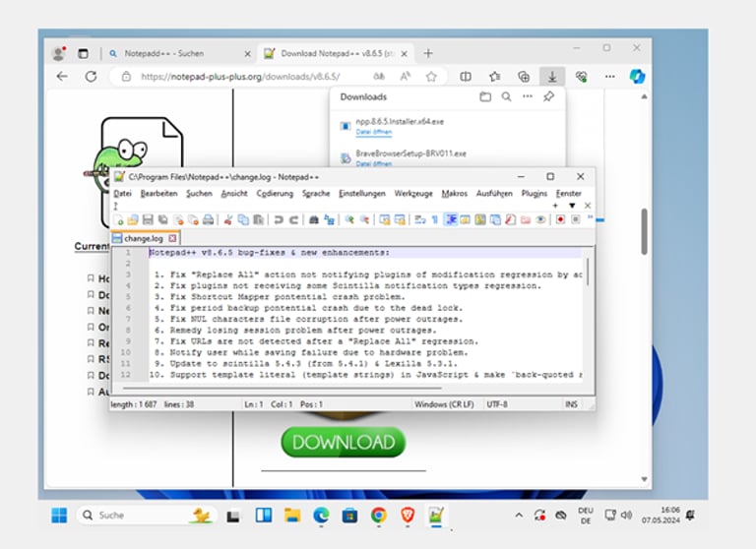Image resolution: width=756 pixels, height=549 pixels.
Task: Toggle Show All Characters pilcrow icon
Action: 435,220
